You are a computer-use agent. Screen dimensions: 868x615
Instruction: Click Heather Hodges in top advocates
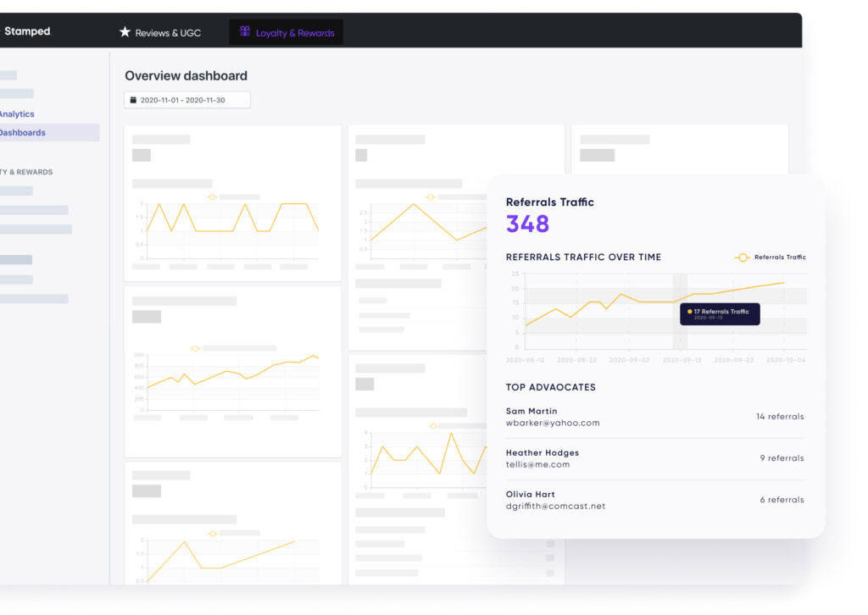click(x=542, y=452)
